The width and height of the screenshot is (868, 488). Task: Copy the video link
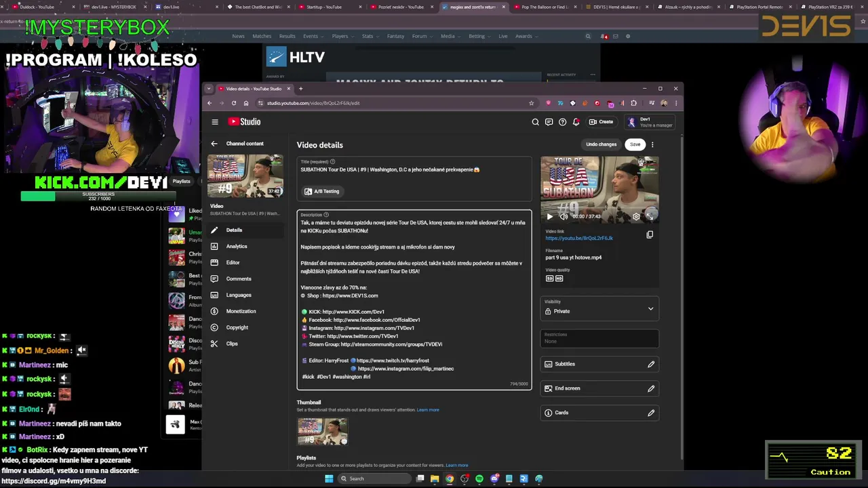tap(650, 235)
